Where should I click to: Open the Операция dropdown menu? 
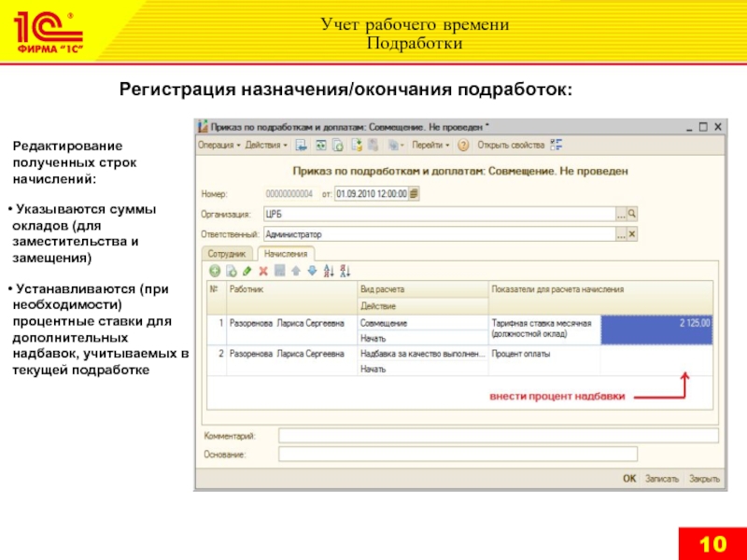coord(219,146)
